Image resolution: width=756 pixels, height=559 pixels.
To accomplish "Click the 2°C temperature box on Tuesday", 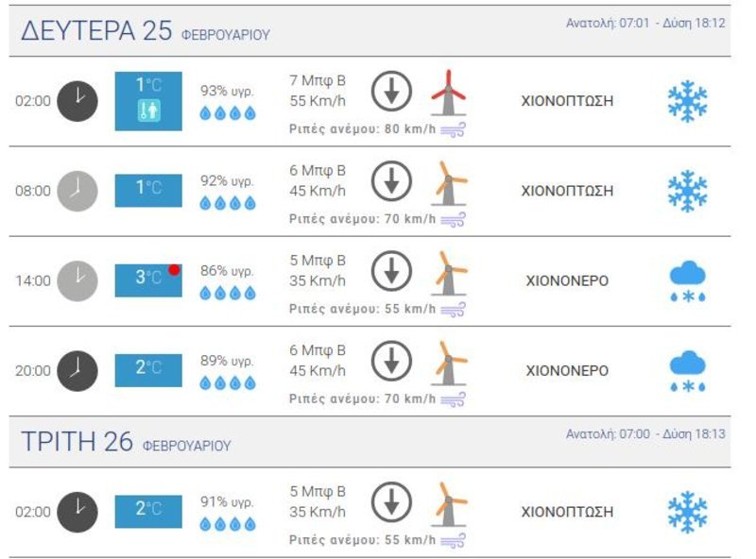I will pyautogui.click(x=148, y=511).
